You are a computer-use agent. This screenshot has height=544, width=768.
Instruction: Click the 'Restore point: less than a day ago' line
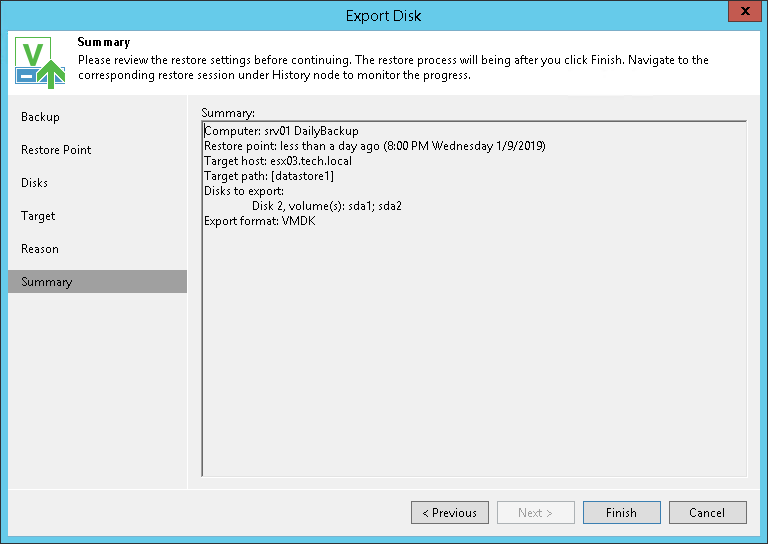(375, 146)
